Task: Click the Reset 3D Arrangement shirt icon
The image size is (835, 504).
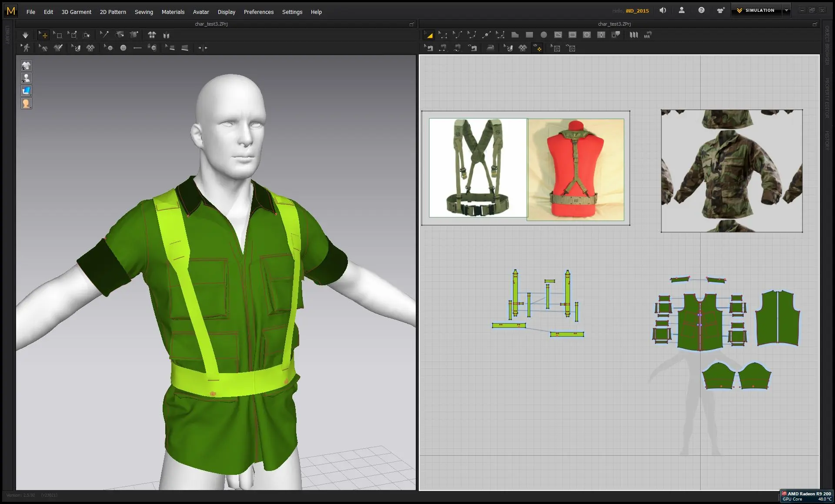Action: pos(152,35)
